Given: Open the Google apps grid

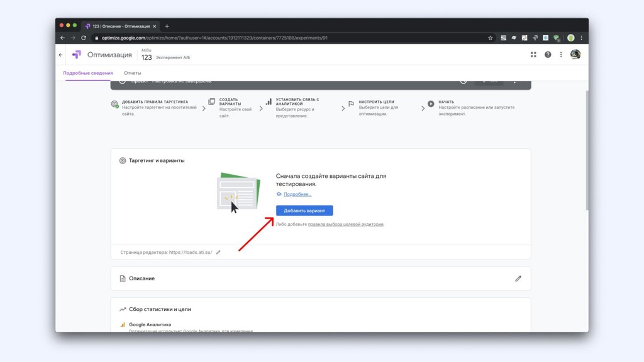Looking at the screenshot, I should pyautogui.click(x=533, y=55).
